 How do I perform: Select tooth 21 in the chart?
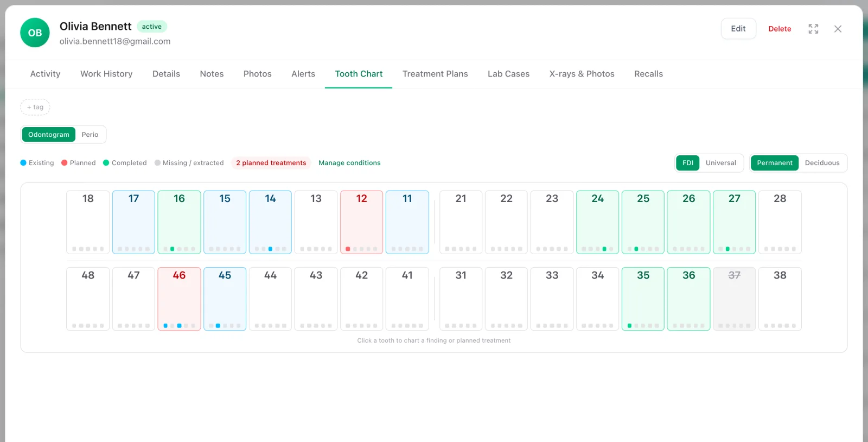pos(461,222)
